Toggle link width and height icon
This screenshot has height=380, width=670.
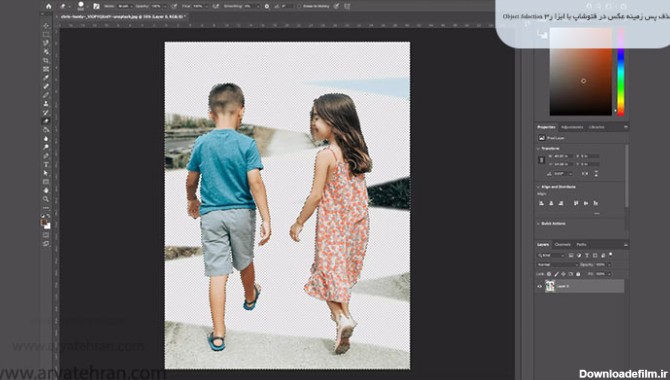pos(541,160)
